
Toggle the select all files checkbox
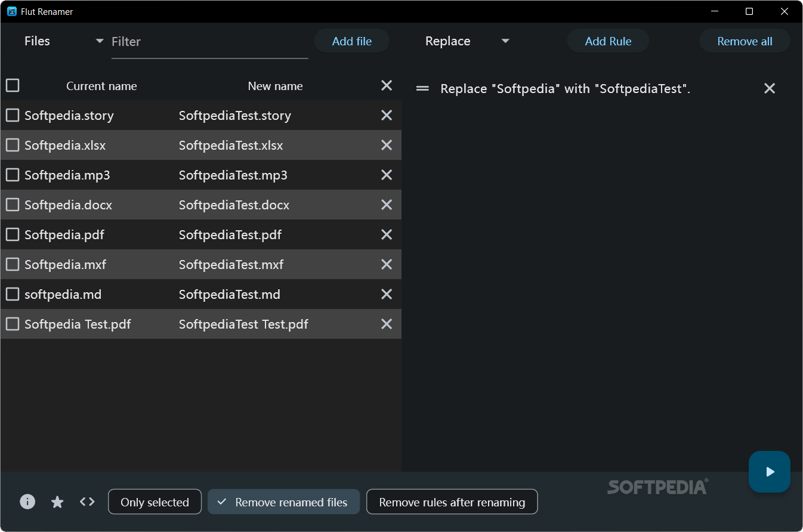13,85
